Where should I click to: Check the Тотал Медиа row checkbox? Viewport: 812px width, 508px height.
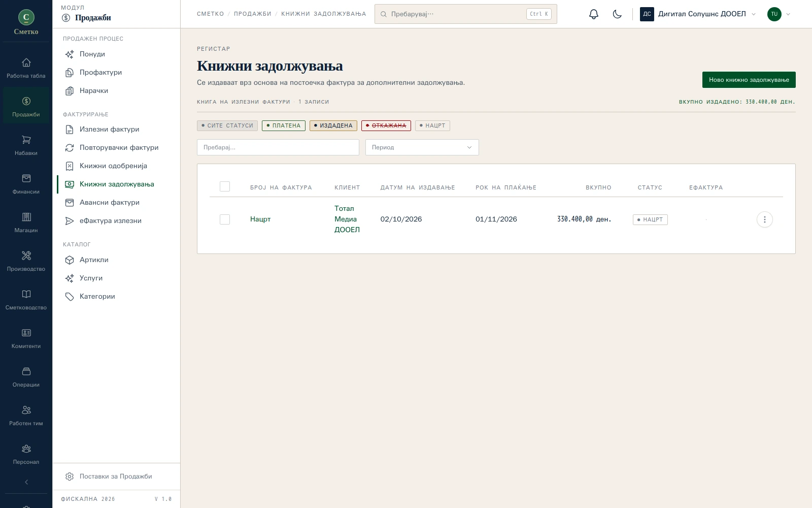click(x=225, y=219)
